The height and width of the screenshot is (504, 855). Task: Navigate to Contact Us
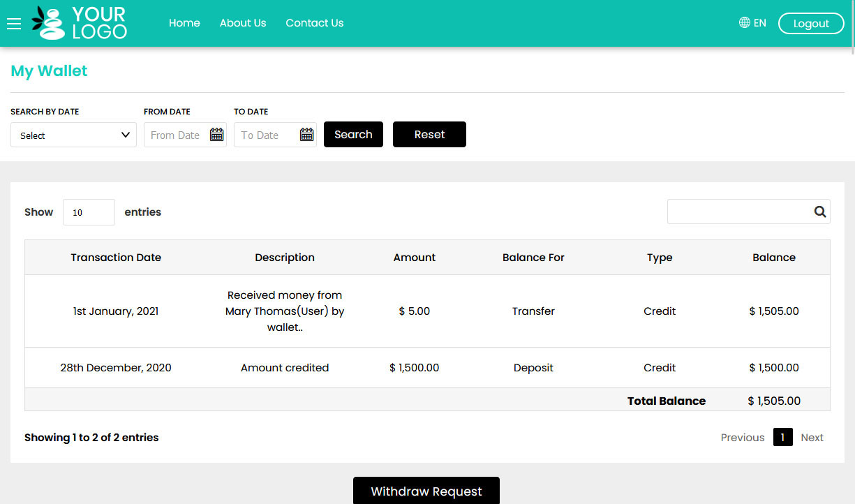314,23
